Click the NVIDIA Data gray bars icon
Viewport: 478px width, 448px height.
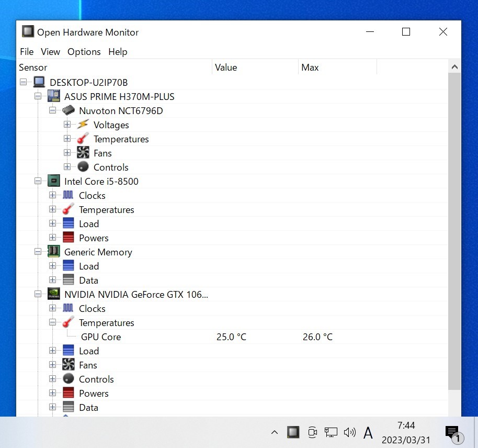(x=69, y=407)
